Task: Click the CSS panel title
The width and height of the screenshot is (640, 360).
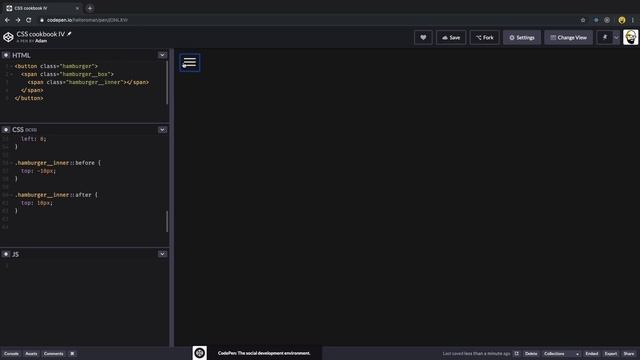Action: (x=18, y=130)
